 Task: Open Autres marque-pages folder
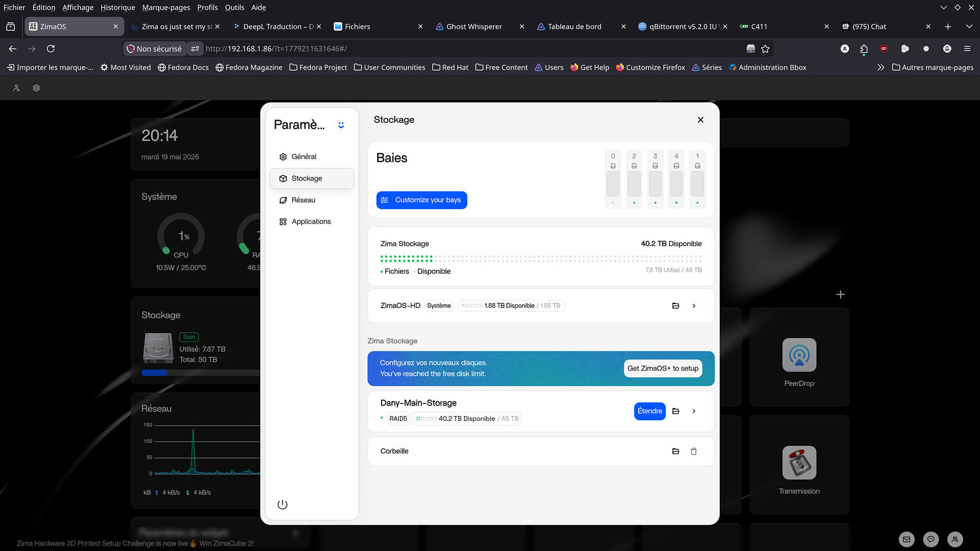933,68
